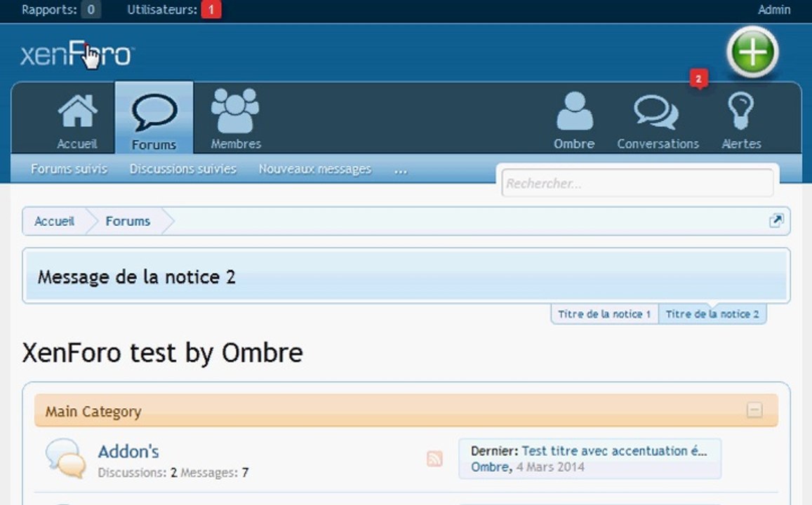Viewport: 812px width, 505px height.
Task: Click 'Message de la notice 2' text
Action: [x=137, y=277]
